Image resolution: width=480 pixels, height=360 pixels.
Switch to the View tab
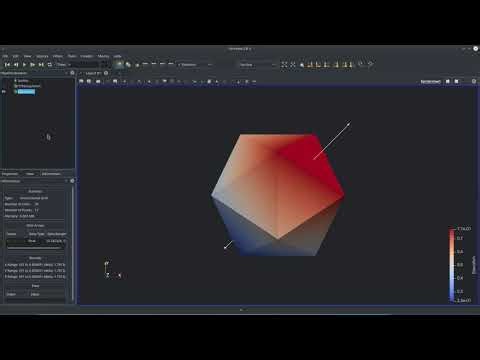tap(30, 174)
